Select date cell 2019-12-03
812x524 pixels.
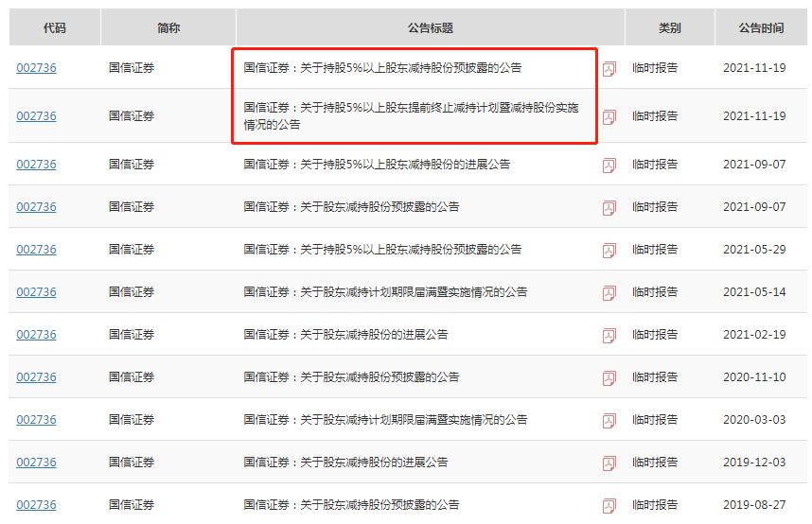tap(754, 462)
